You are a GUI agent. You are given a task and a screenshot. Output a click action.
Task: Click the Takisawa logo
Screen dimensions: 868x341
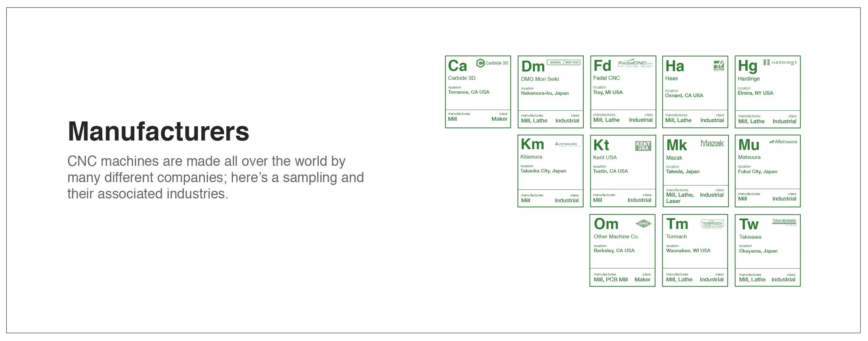(x=784, y=222)
